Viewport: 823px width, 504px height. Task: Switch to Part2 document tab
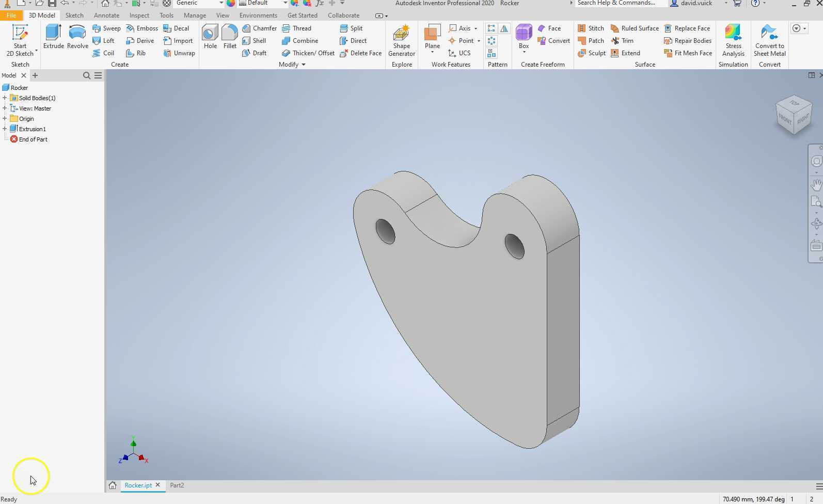pyautogui.click(x=177, y=485)
